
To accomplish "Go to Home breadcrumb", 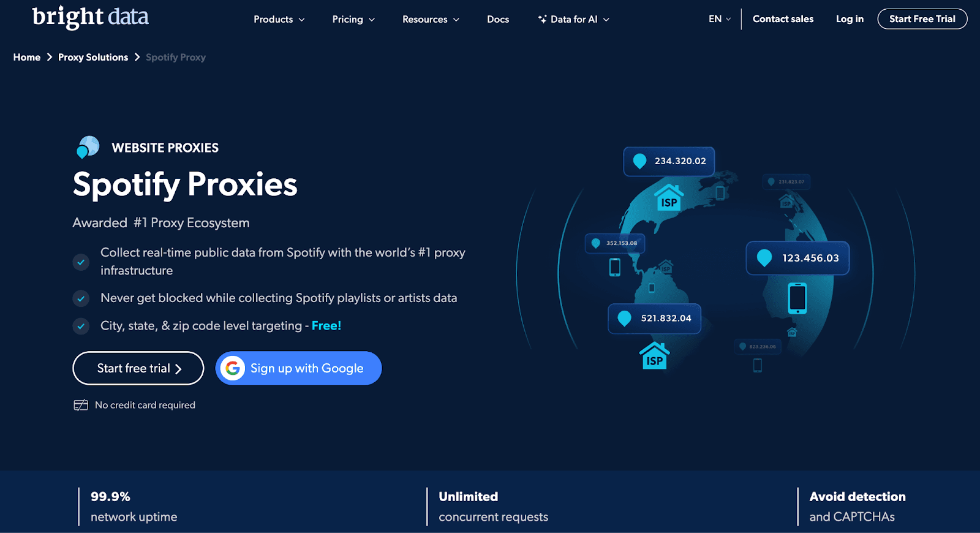I will (27, 57).
